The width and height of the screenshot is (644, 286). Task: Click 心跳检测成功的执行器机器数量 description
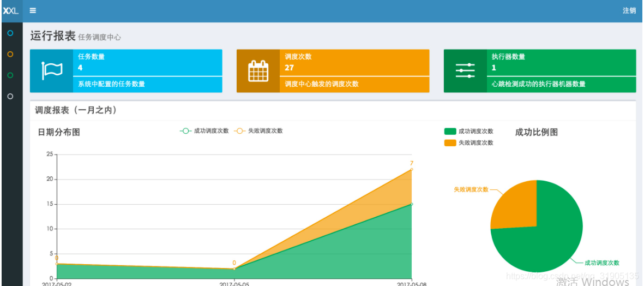pyautogui.click(x=538, y=84)
